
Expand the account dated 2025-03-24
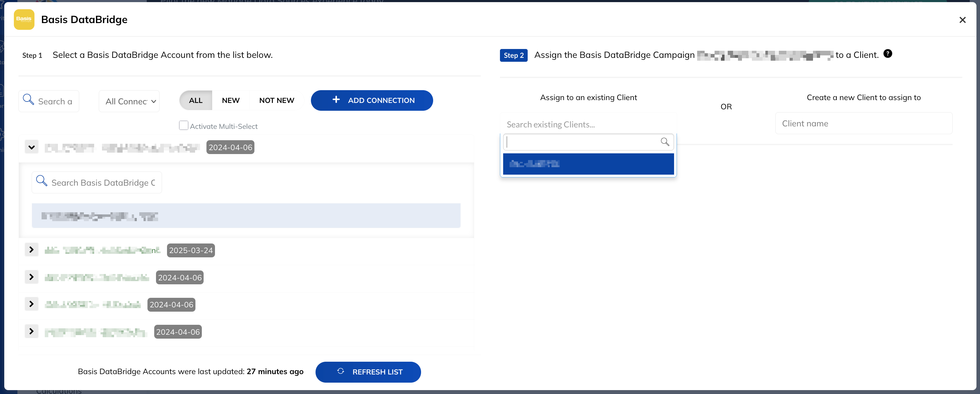[32, 250]
